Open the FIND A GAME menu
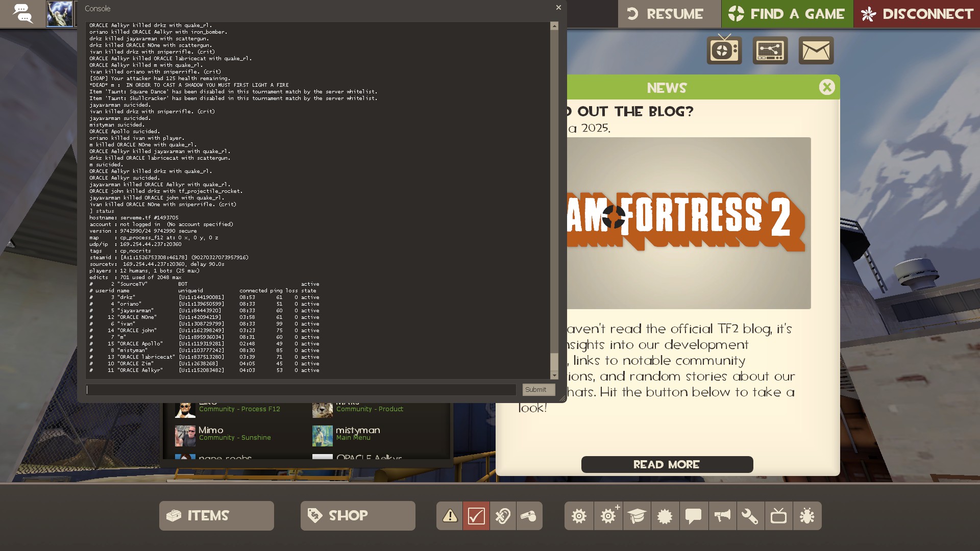This screenshot has width=980, height=551. (x=787, y=14)
